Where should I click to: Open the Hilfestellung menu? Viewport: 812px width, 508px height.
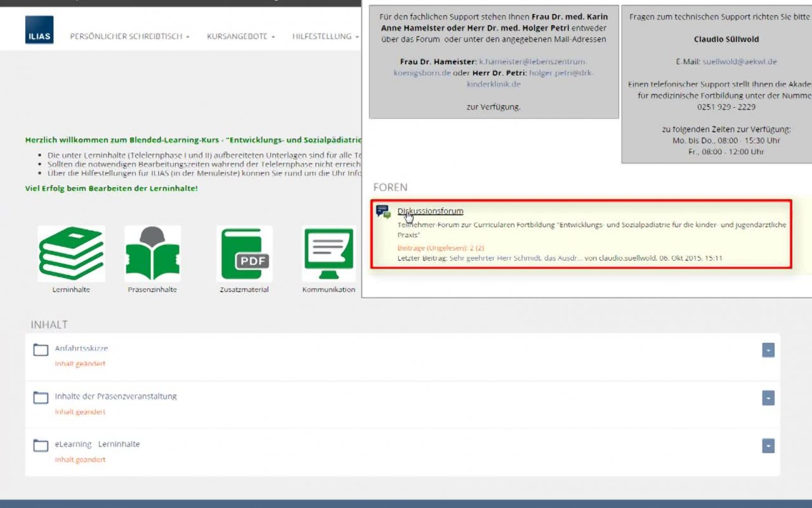click(325, 37)
